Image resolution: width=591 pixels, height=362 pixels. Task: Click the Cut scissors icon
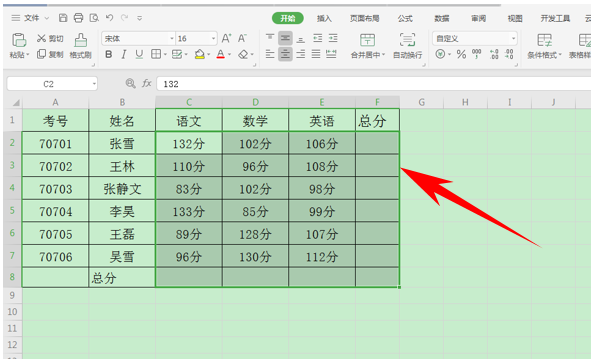tap(41, 38)
